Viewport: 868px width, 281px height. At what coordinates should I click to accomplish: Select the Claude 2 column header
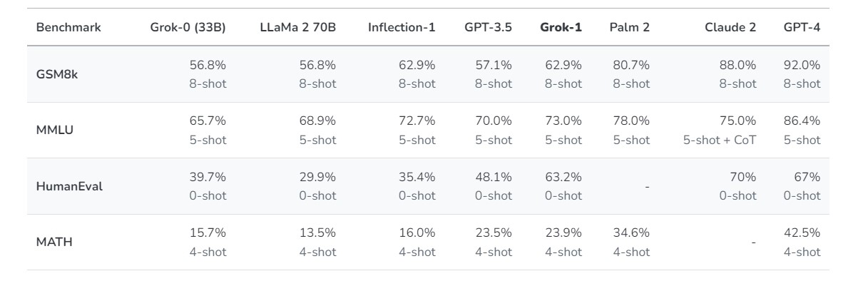[x=731, y=28]
